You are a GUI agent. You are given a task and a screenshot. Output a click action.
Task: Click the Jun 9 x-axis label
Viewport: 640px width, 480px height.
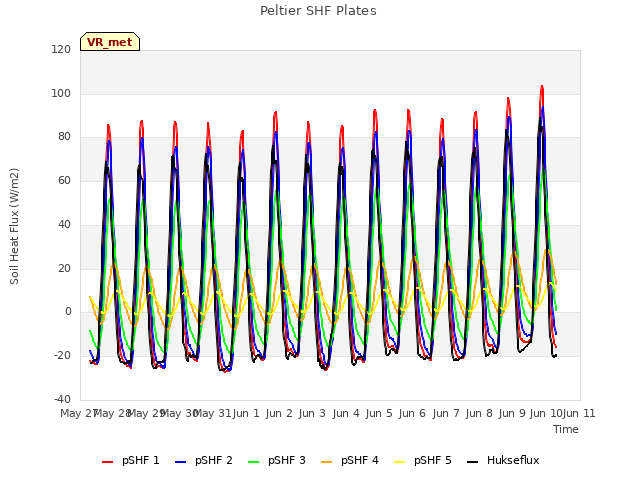(x=512, y=413)
